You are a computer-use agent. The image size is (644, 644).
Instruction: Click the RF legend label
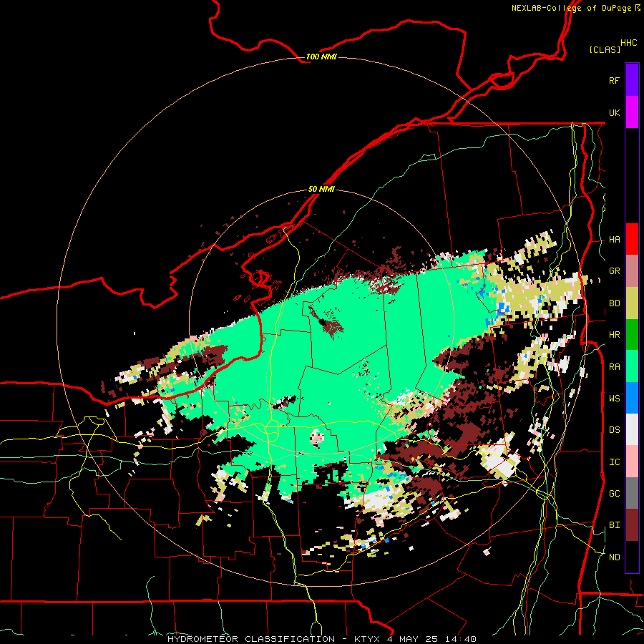pos(614,80)
